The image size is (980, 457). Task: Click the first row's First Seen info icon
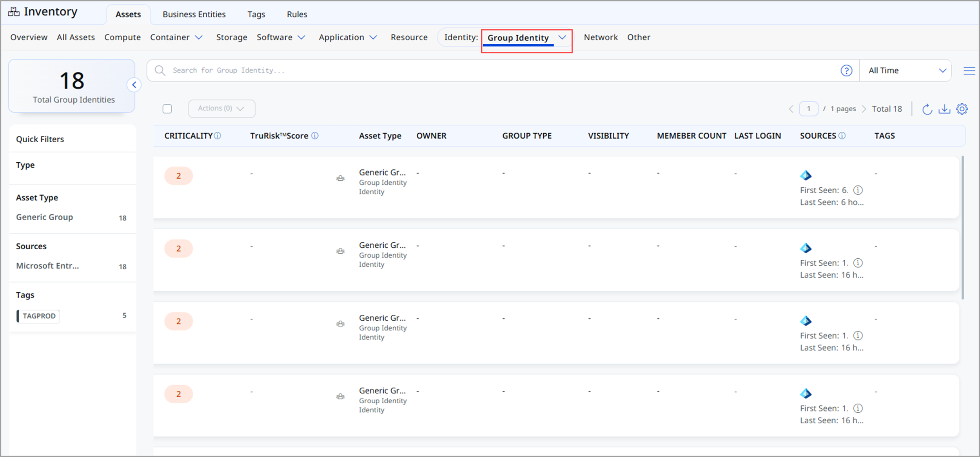[858, 190]
